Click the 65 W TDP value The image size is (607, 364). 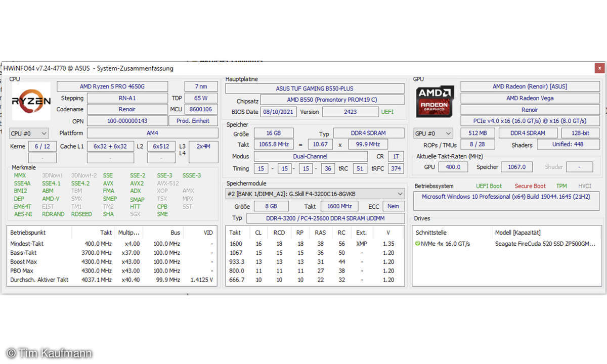[201, 98]
